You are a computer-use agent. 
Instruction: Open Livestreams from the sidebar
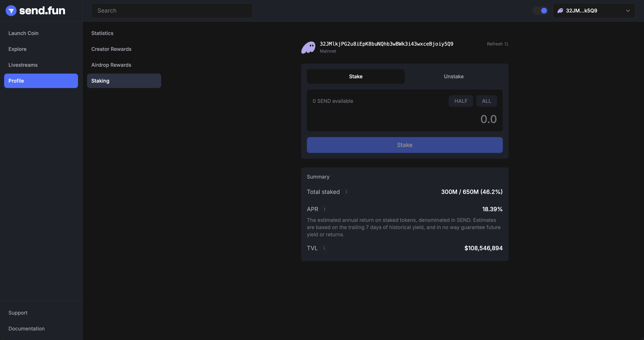tap(23, 65)
